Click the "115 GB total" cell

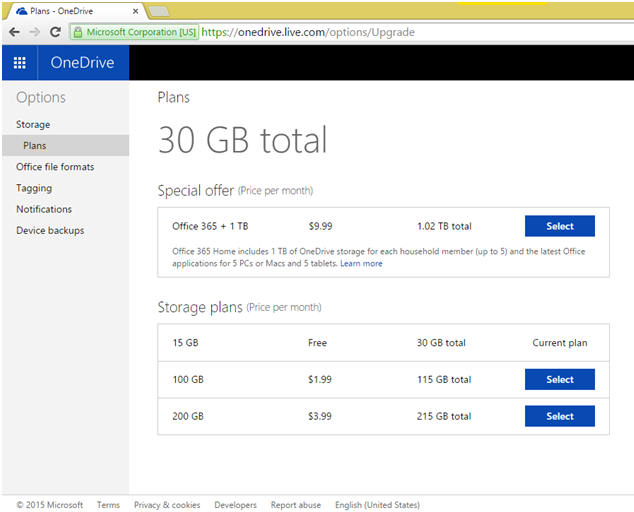(444, 379)
